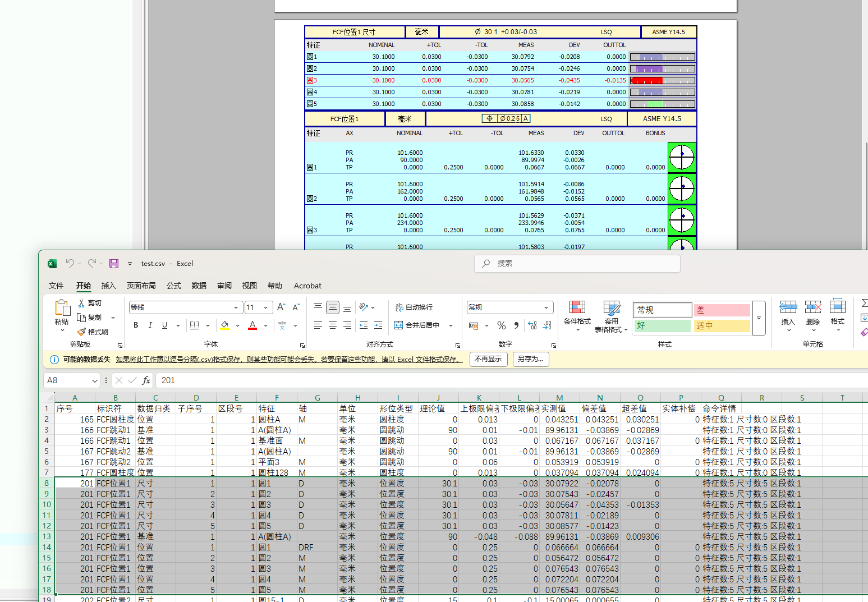Screen dimensions: 868x602
Task: Open Conditional Formatting (条件格式)
Action: point(577,316)
